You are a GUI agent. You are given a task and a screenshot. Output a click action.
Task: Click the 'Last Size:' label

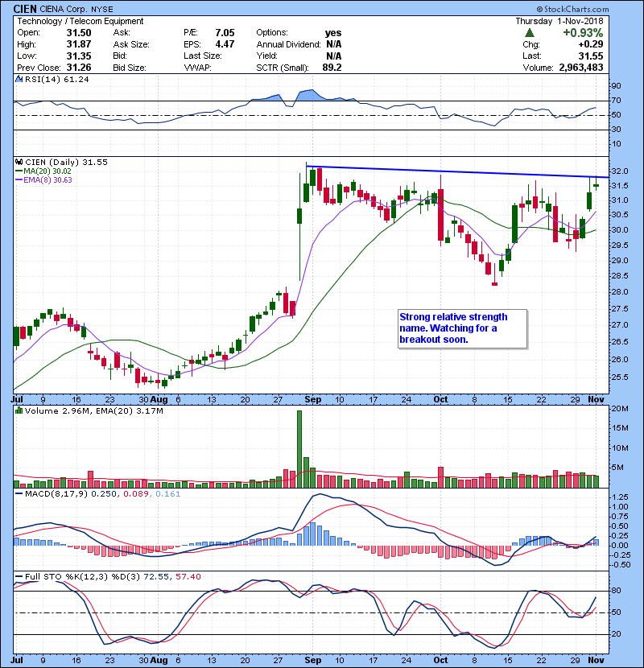(x=202, y=56)
